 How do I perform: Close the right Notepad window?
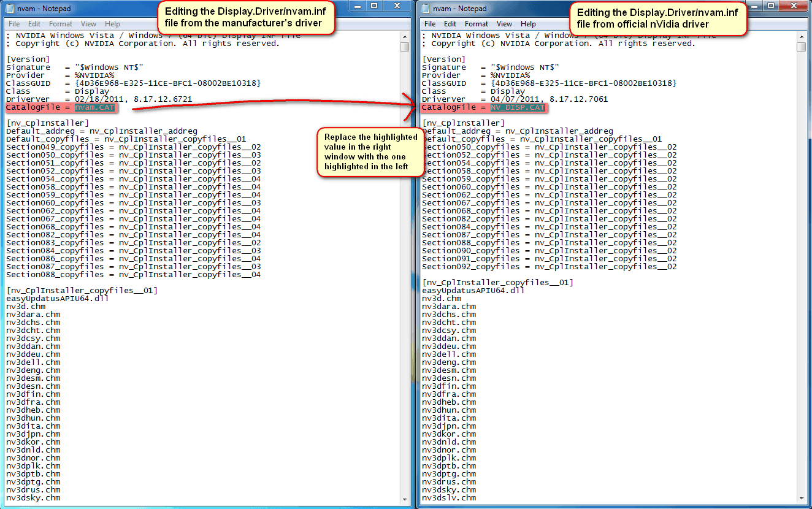tap(794, 6)
